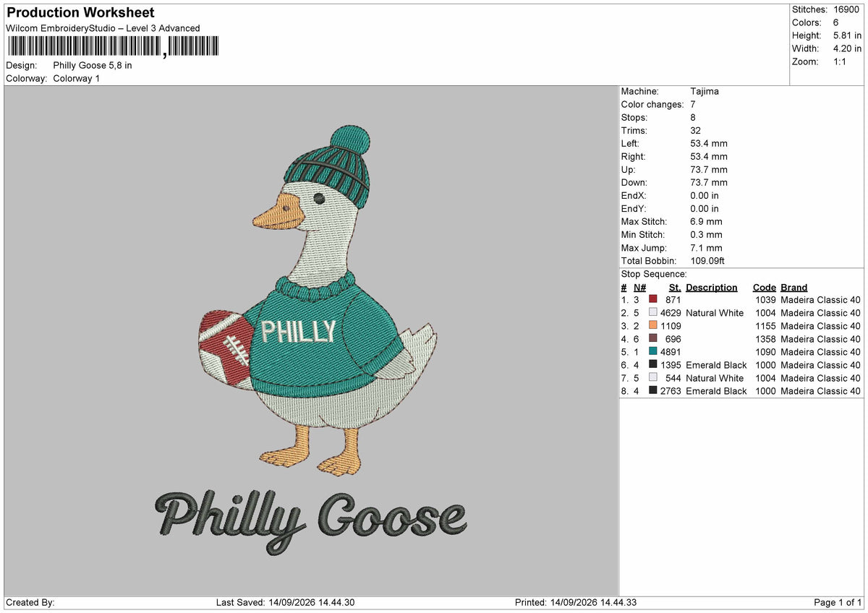Click the red color swatch in row 1
The width and height of the screenshot is (868, 613).
(653, 300)
